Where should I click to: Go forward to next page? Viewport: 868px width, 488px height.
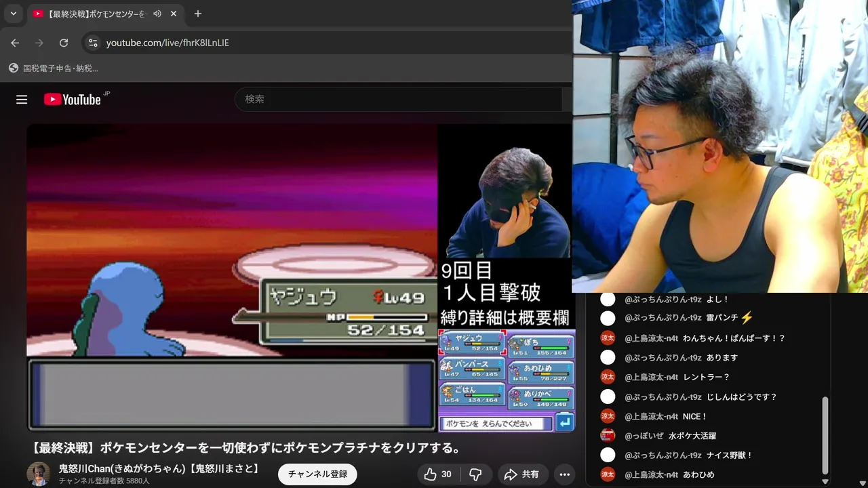[x=39, y=43]
